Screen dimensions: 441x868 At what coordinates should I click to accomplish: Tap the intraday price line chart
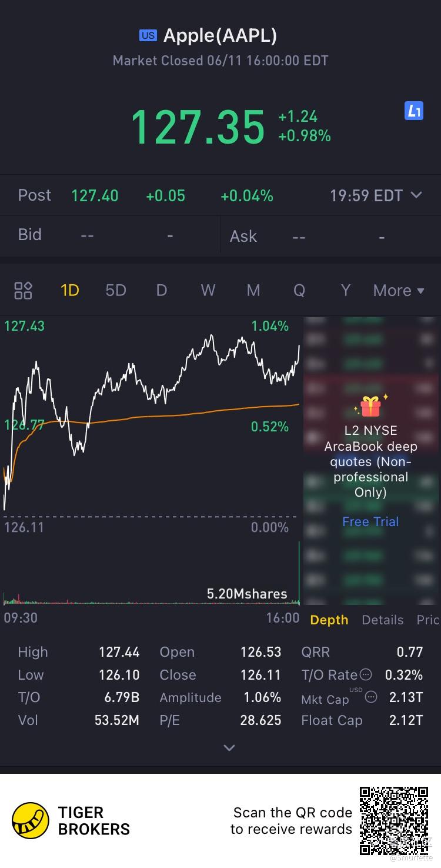click(152, 423)
